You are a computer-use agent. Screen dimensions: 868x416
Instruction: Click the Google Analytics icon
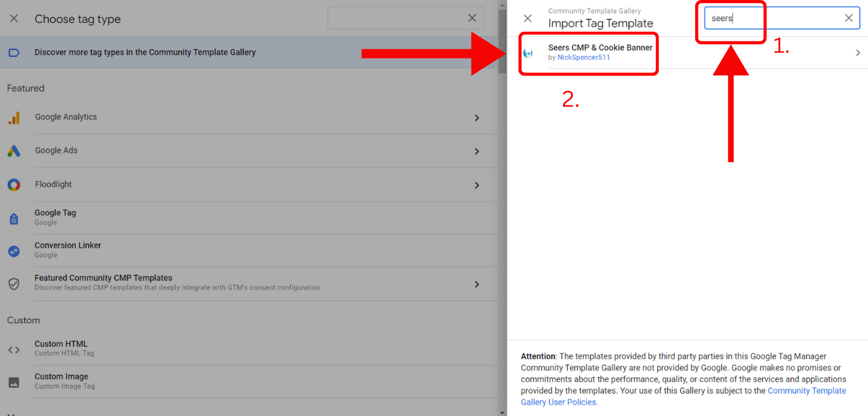(x=14, y=117)
